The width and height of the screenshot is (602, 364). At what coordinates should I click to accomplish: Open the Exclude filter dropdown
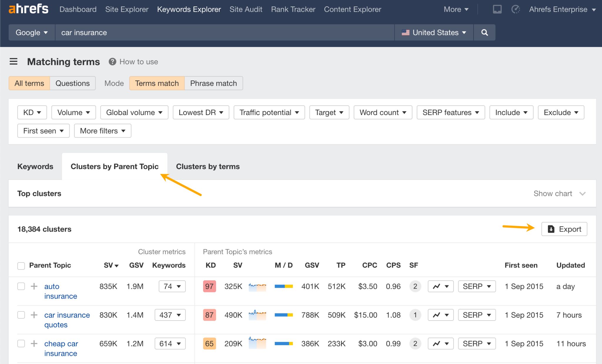pyautogui.click(x=561, y=112)
